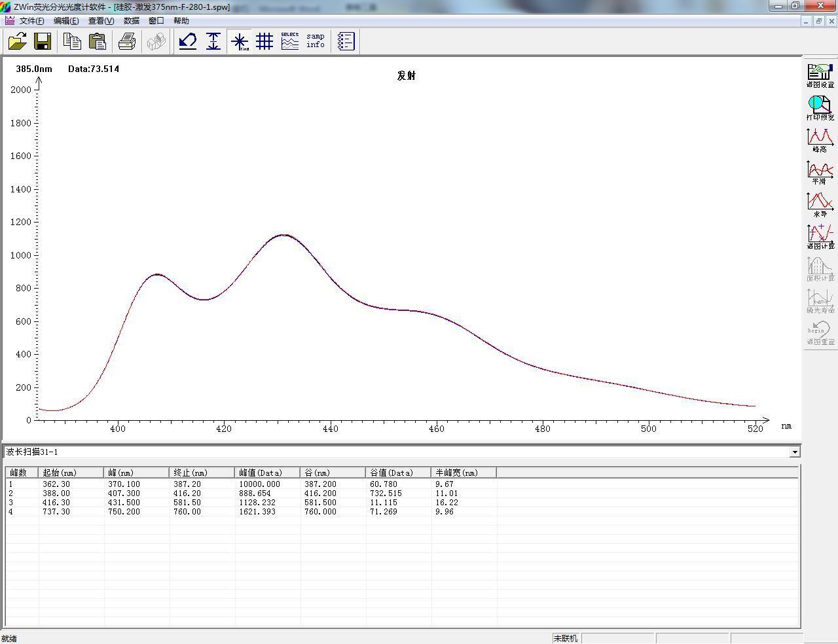This screenshot has height=644, width=838.
Task: Open print preview (打印预览) icon
Action: coord(820,107)
